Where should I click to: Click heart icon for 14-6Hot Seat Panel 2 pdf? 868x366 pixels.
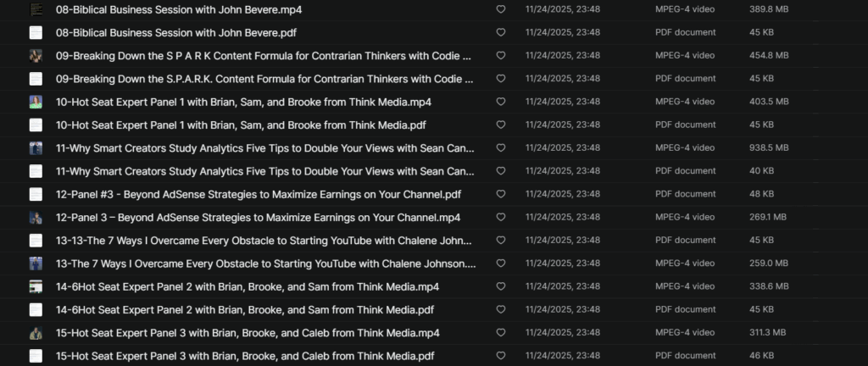pos(500,309)
